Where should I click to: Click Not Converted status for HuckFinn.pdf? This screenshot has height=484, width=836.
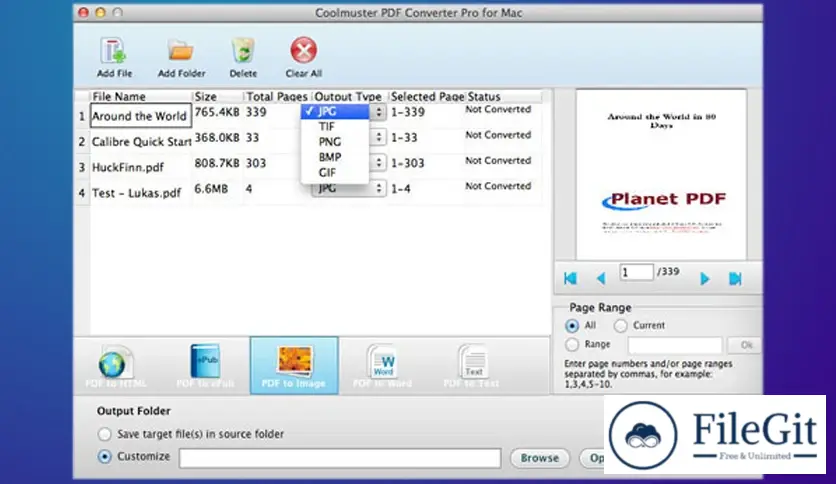click(x=498, y=160)
